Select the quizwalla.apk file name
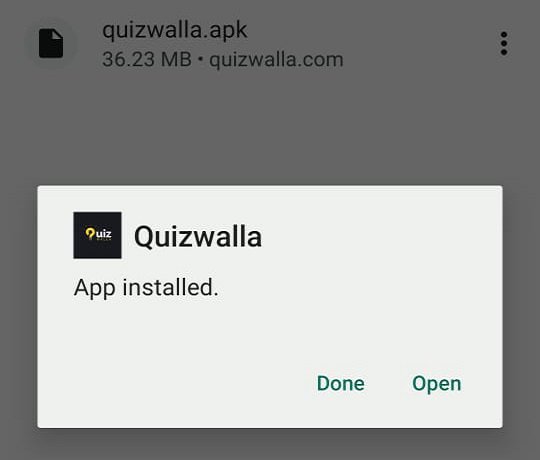The image size is (540, 460). [175, 30]
